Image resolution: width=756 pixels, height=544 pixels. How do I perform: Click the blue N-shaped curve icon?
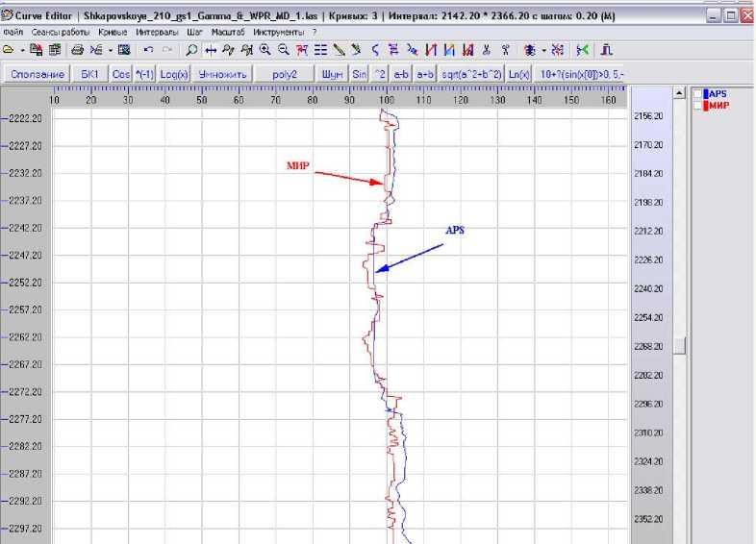[x=449, y=50]
